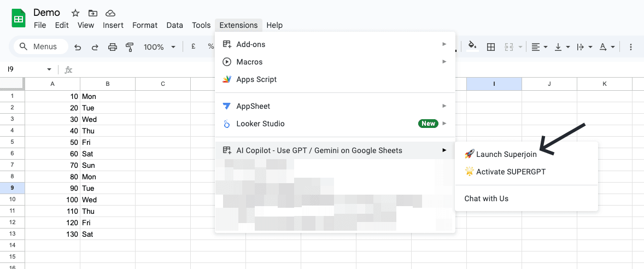Click the Add-ons grid-plus icon
The image size is (644, 269).
click(x=227, y=44)
